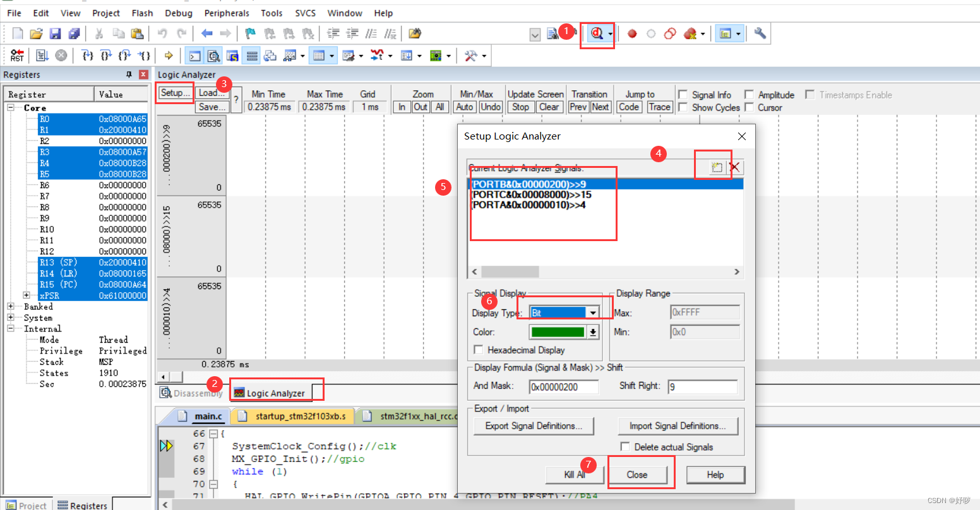This screenshot has width=980, height=510.
Task: Show next statement yellow arrow icon
Action: pyautogui.click(x=169, y=56)
